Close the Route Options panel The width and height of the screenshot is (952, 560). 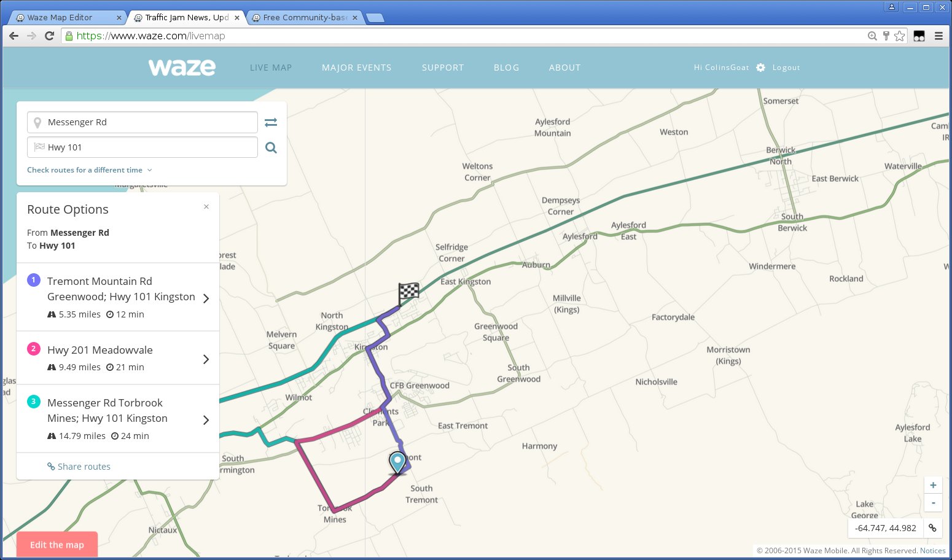206,207
